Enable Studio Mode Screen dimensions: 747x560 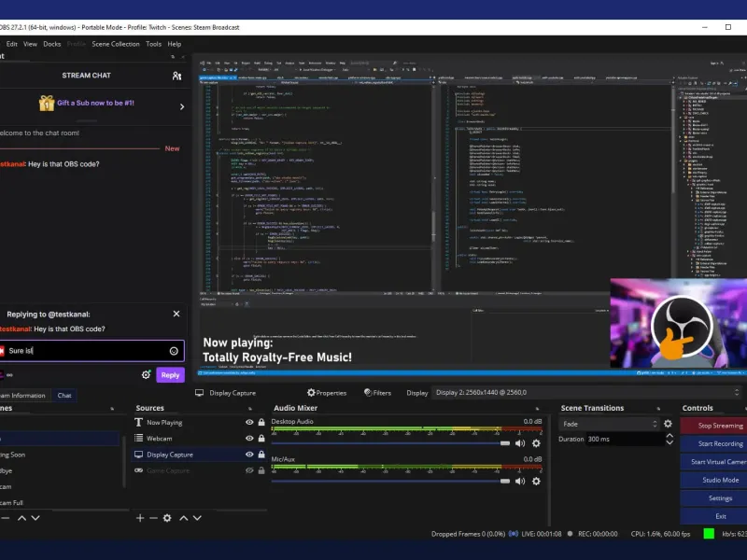[714, 480]
